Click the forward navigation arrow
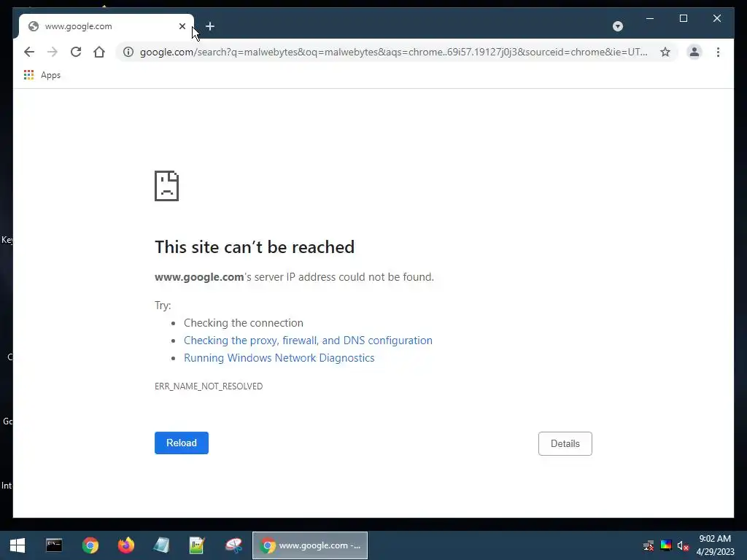The image size is (747, 560). 53,52
